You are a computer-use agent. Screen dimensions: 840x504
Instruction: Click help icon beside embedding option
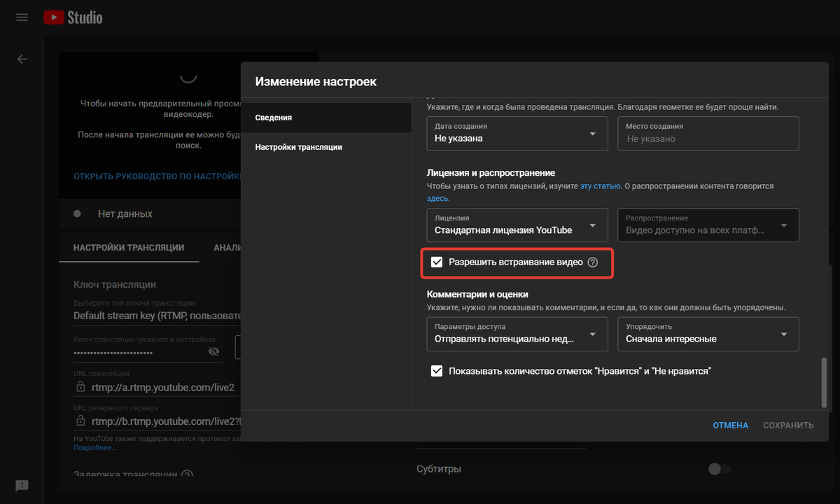coord(593,262)
